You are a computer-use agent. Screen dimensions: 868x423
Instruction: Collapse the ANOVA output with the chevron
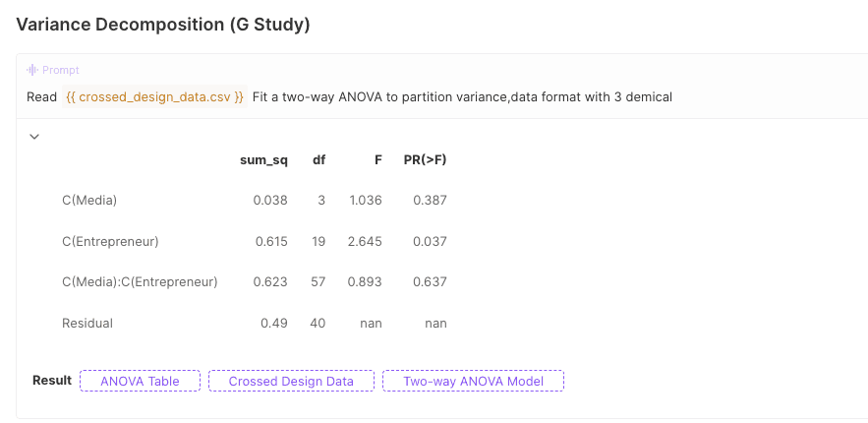pyautogui.click(x=34, y=136)
